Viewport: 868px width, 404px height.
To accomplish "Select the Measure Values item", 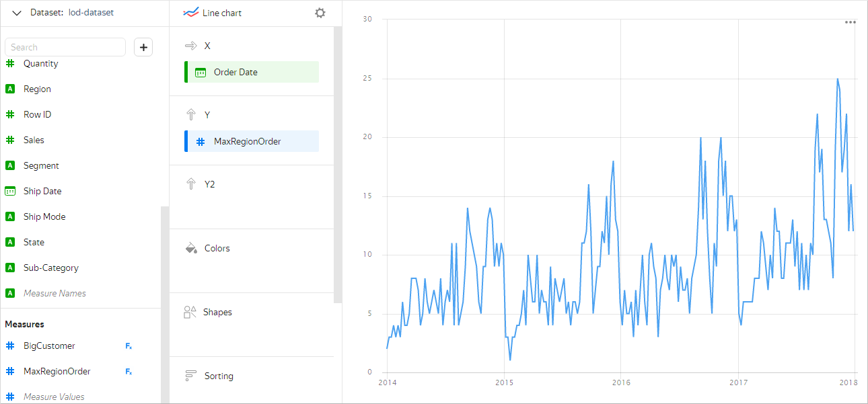I will click(54, 397).
